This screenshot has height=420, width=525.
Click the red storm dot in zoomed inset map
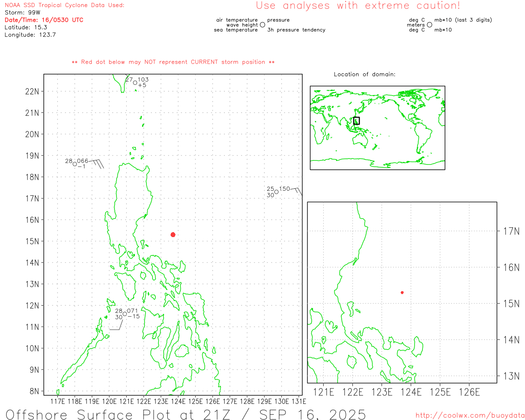click(402, 292)
